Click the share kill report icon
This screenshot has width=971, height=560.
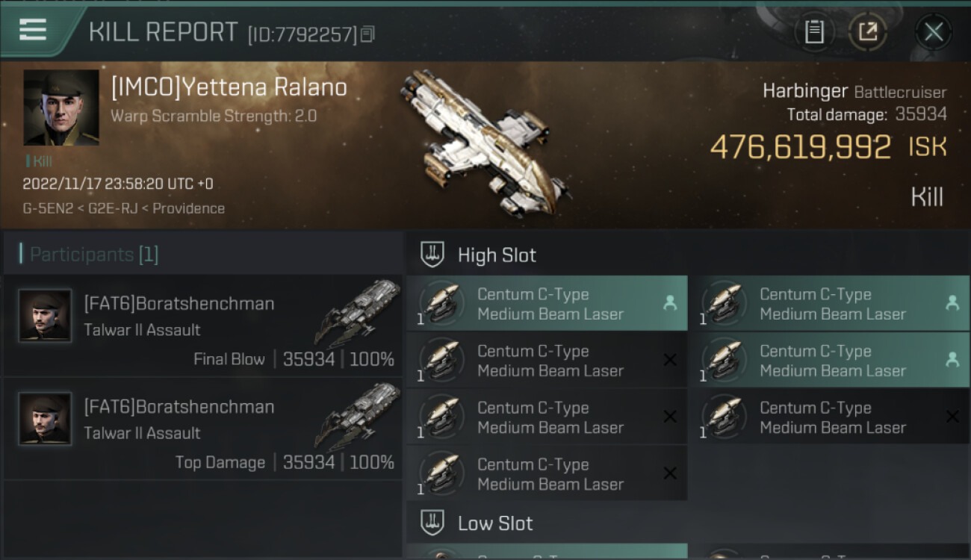pyautogui.click(x=867, y=31)
